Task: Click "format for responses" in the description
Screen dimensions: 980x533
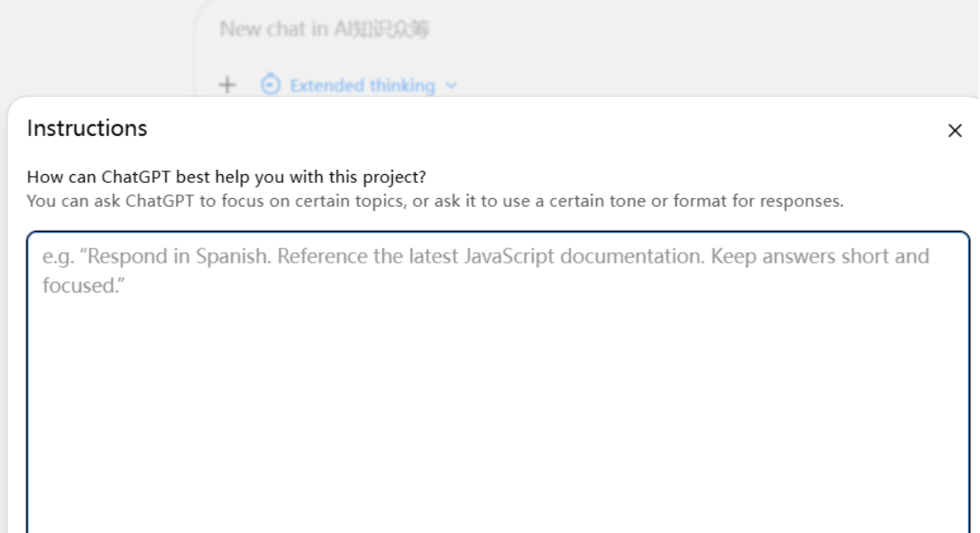Action: pos(758,201)
